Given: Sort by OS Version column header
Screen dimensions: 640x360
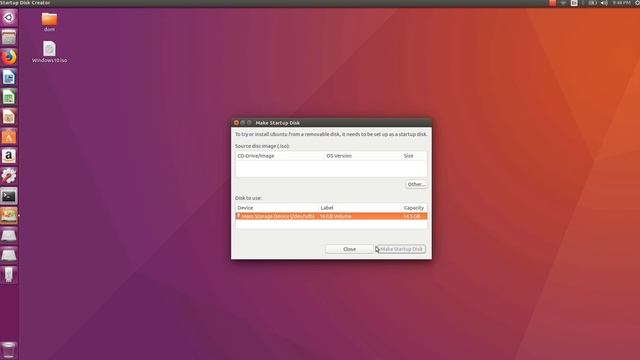Looking at the screenshot, I should 363,156.
